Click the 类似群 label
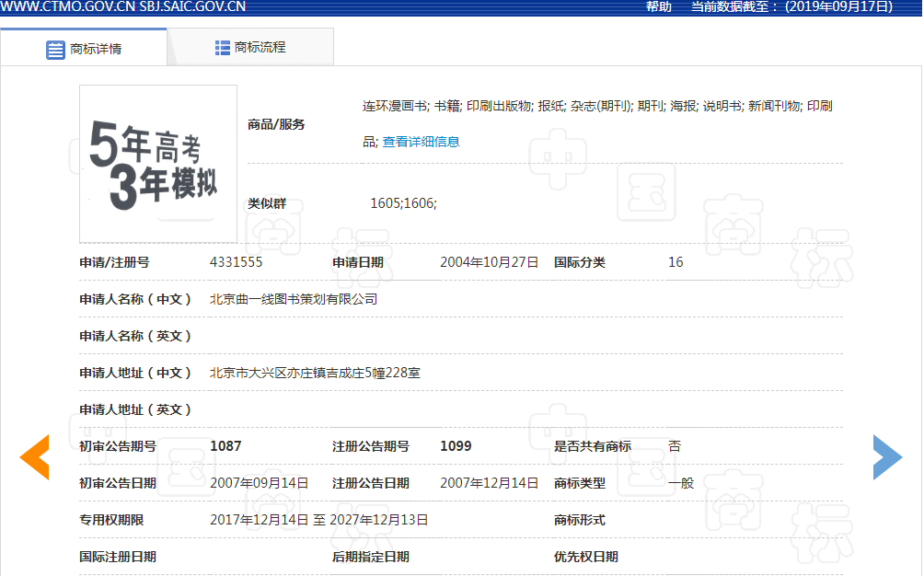924x576 pixels. pyautogui.click(x=267, y=203)
